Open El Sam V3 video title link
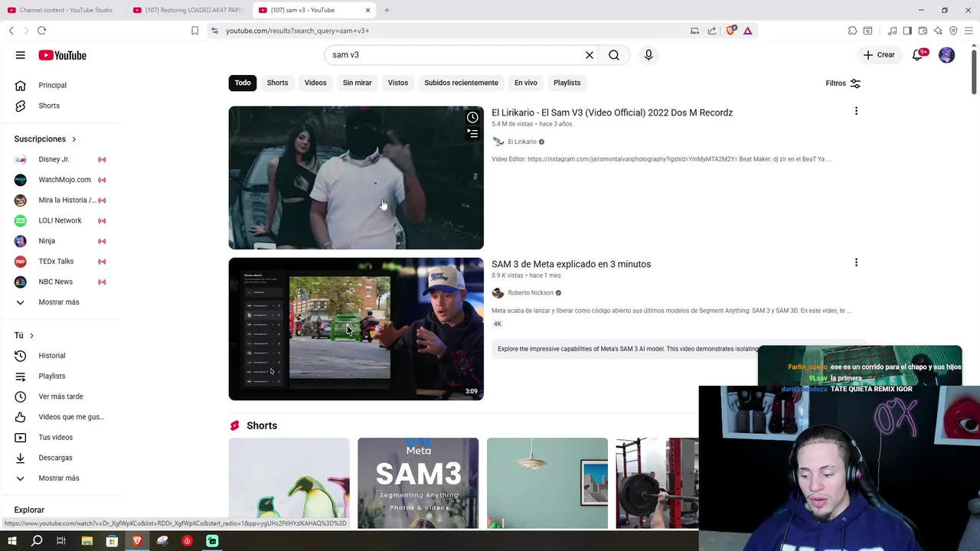 (x=612, y=112)
